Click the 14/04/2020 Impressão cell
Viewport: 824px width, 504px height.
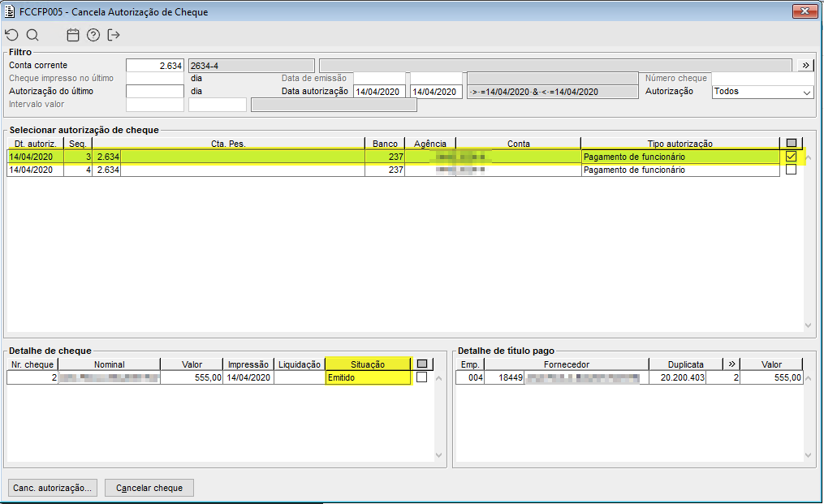pos(248,377)
